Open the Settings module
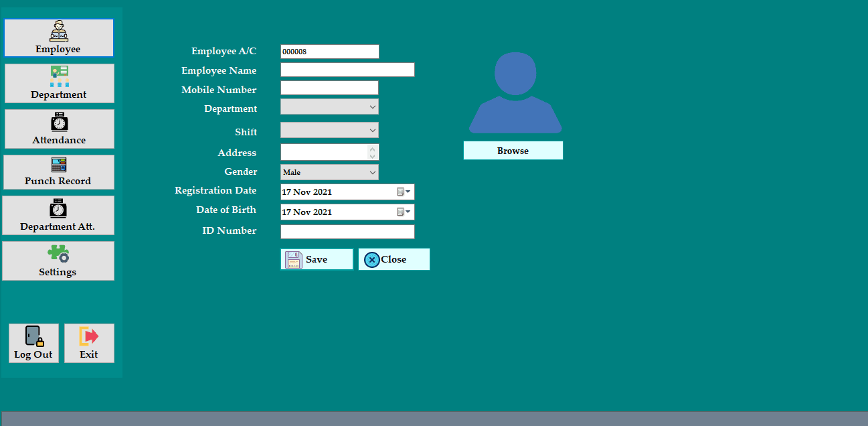The height and width of the screenshot is (426, 868). pos(58,261)
